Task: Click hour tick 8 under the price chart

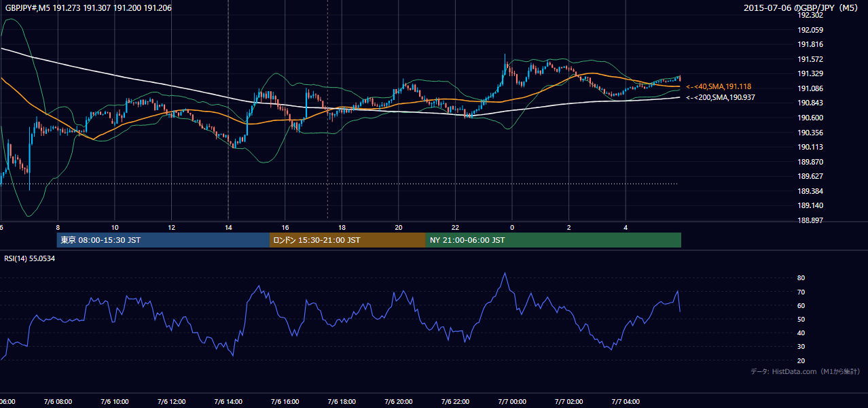Action: (58, 227)
